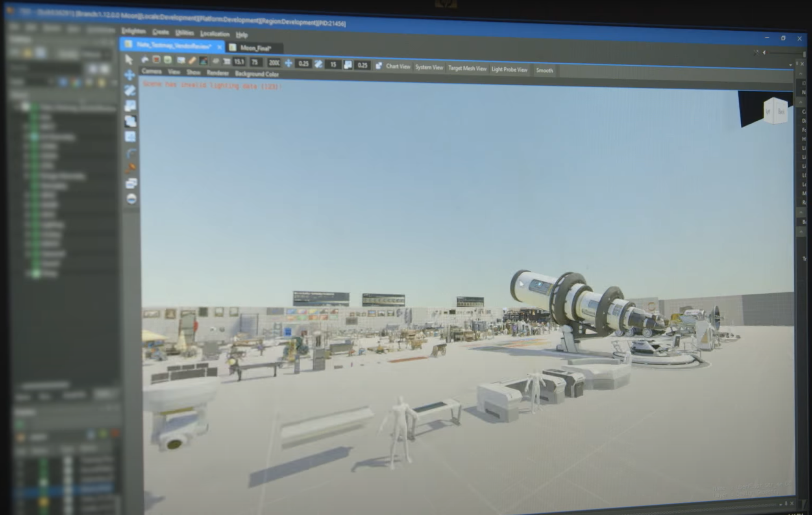The width and height of the screenshot is (812, 515).
Task: Open the Enlighten menu
Action: (133, 31)
